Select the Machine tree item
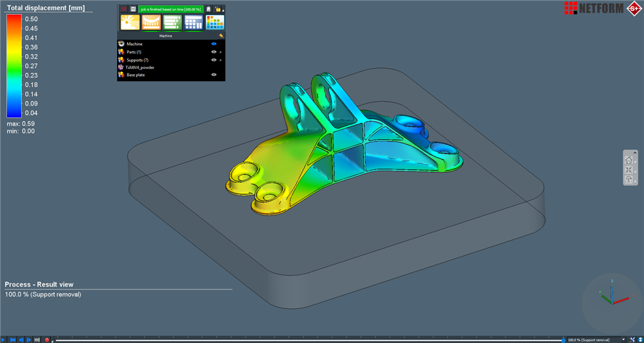 (135, 44)
